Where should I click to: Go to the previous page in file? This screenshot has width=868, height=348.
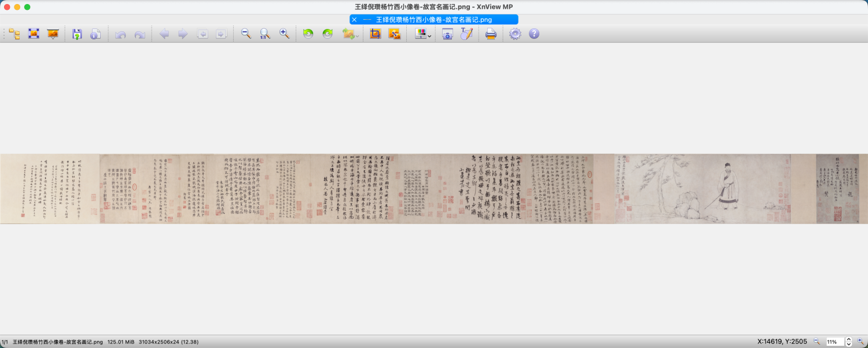click(x=202, y=34)
